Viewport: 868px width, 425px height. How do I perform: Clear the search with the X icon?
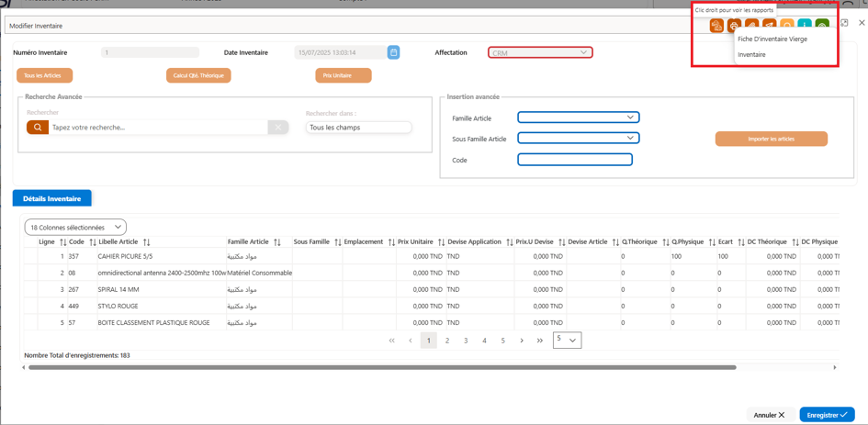coord(278,128)
